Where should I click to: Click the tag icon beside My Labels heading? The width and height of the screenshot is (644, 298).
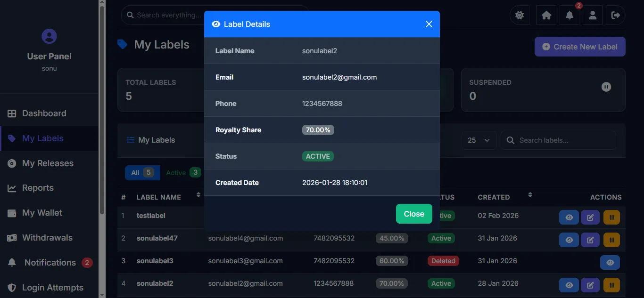123,44
